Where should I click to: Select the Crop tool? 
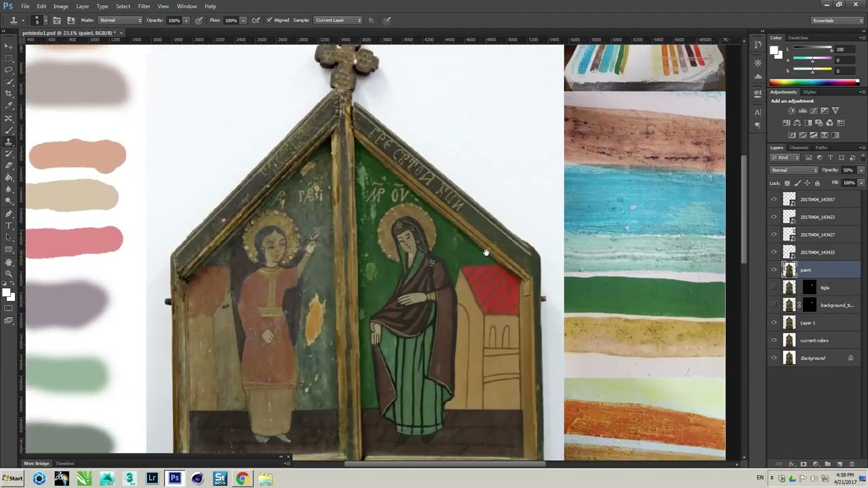[9, 94]
